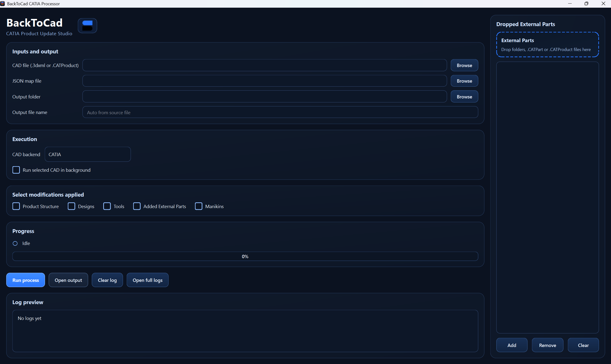Click the 'Dropped External Parts' heading
This screenshot has height=364, width=611.
pyautogui.click(x=526, y=24)
